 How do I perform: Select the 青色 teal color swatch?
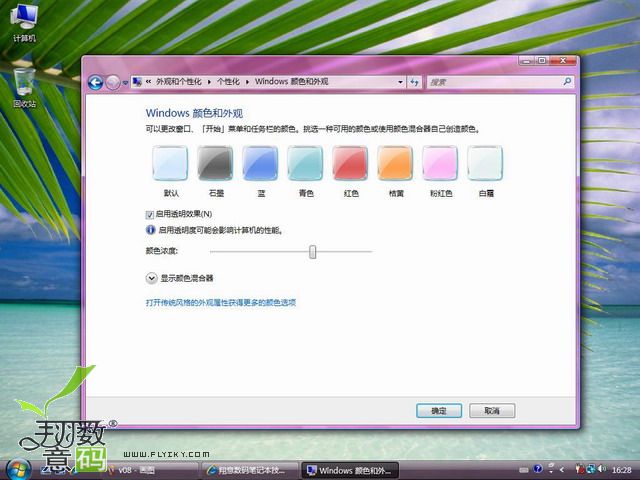305,163
